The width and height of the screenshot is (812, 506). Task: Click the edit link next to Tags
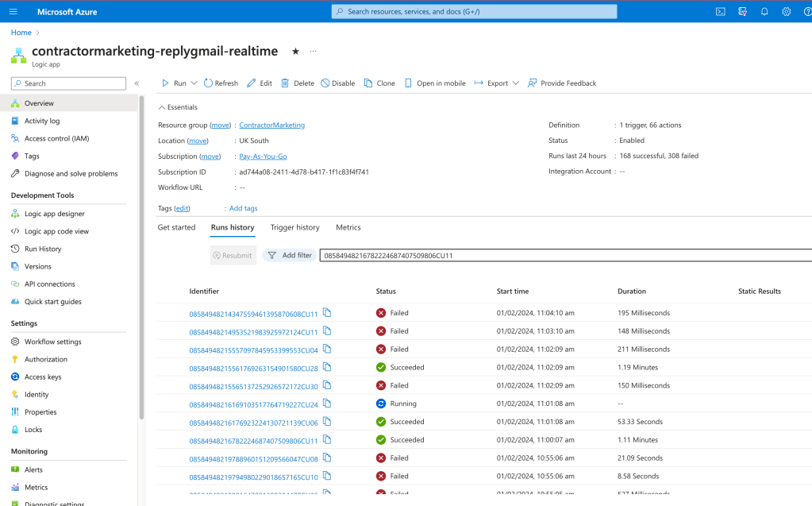[x=182, y=208]
